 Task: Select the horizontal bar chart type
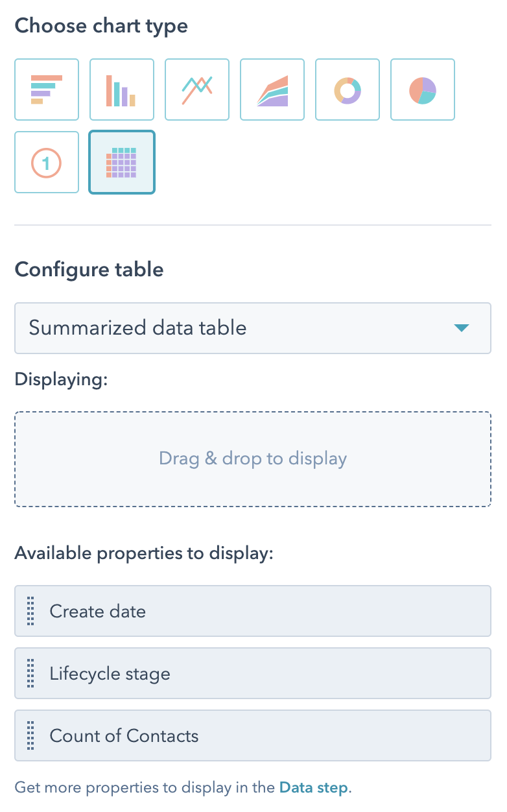click(x=47, y=90)
